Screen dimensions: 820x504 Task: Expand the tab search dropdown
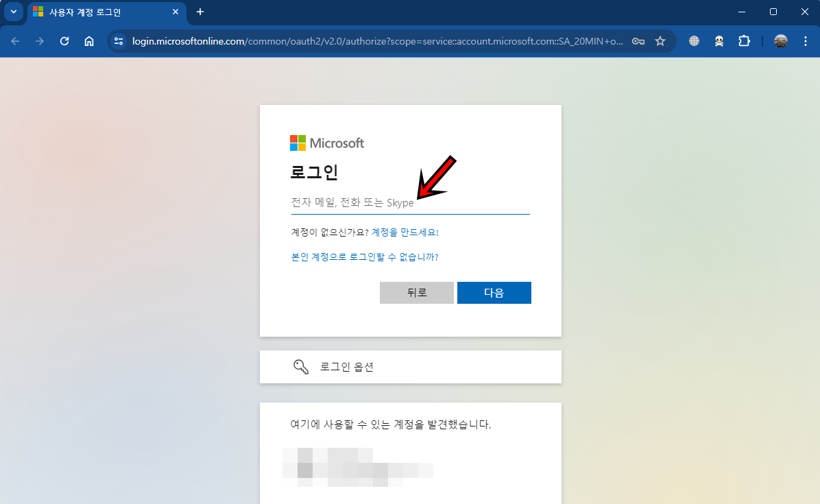coord(14,12)
